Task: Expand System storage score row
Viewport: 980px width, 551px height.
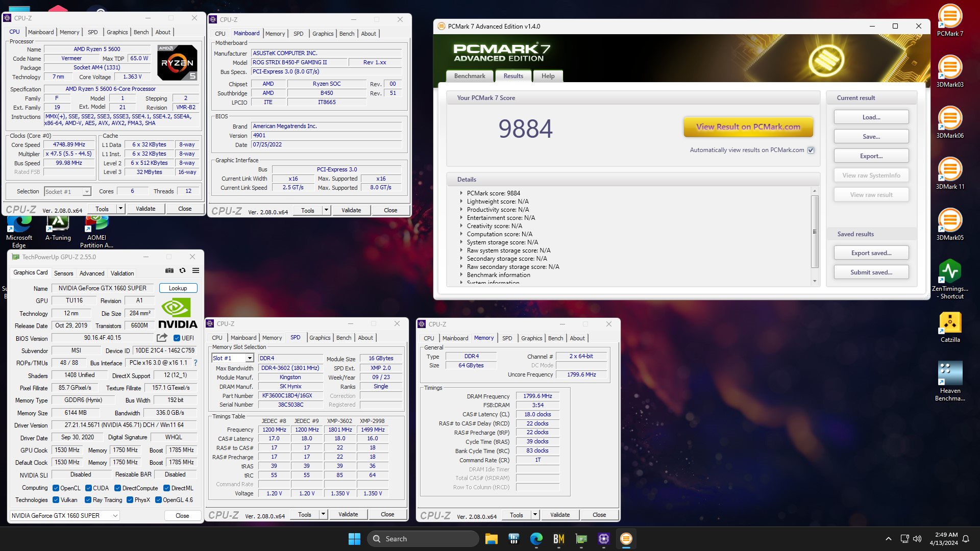Action: coord(461,242)
